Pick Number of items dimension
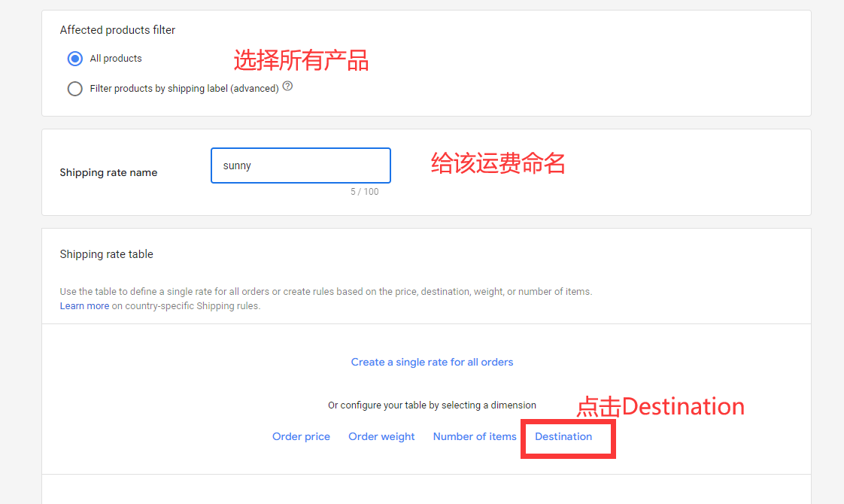The image size is (844, 504). tap(474, 436)
